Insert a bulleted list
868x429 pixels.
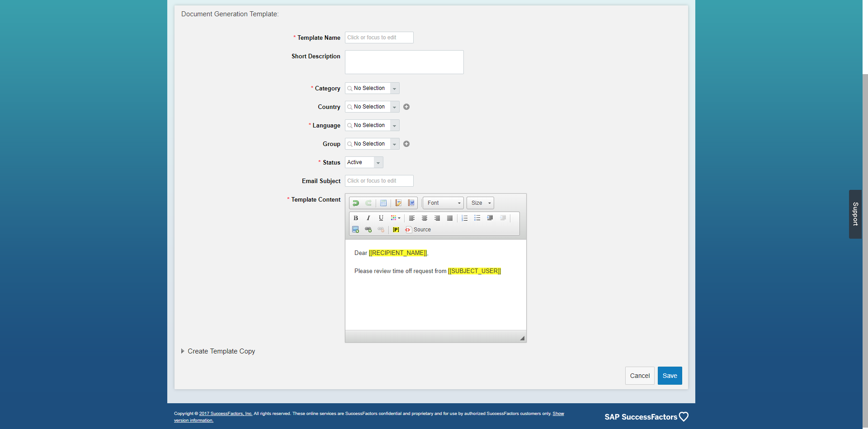click(x=477, y=218)
